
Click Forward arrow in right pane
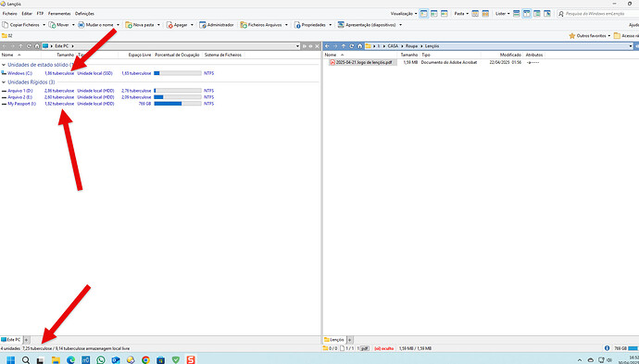click(335, 46)
